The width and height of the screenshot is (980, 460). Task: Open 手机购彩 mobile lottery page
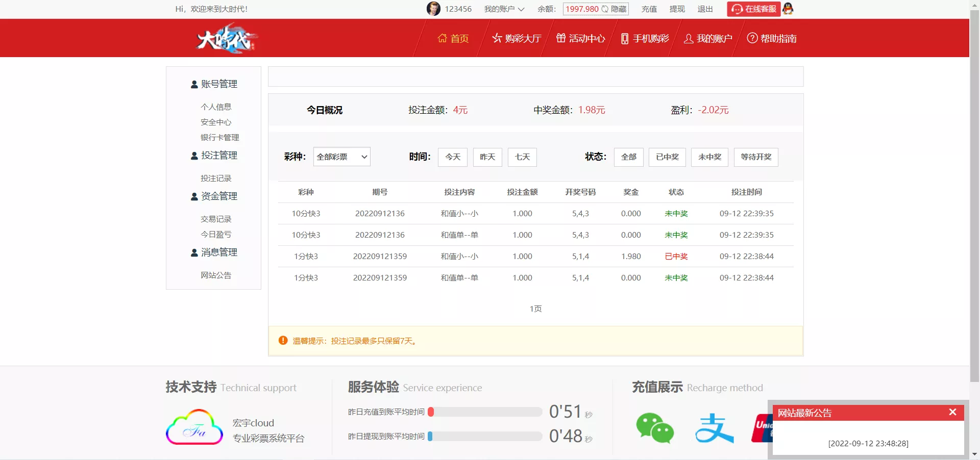coord(644,38)
